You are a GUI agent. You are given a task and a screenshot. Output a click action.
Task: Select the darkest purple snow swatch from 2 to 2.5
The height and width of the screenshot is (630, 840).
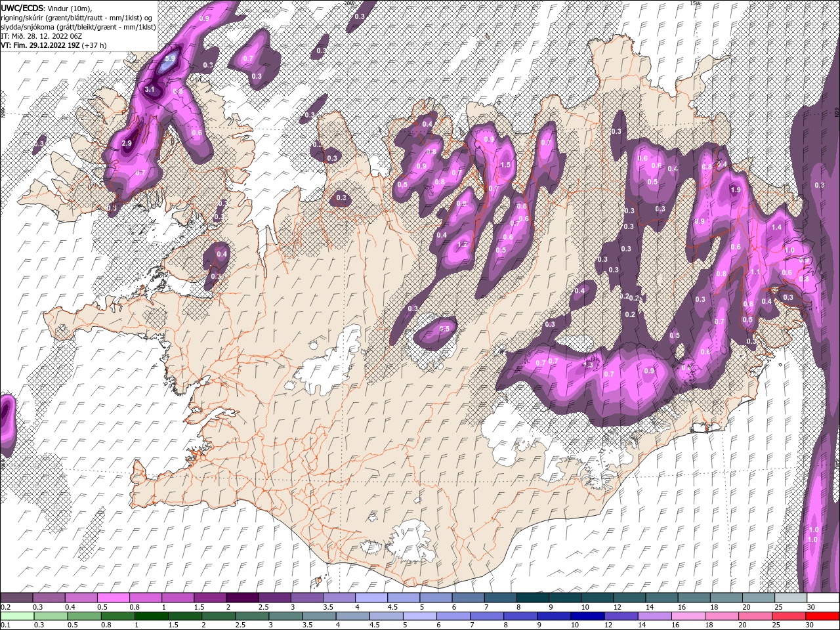pos(242,598)
